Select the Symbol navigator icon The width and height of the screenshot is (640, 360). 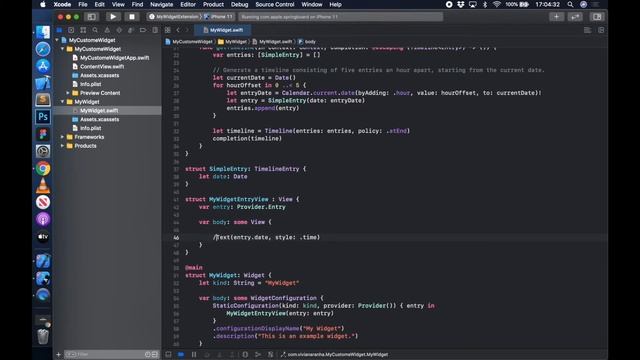[x=83, y=30]
